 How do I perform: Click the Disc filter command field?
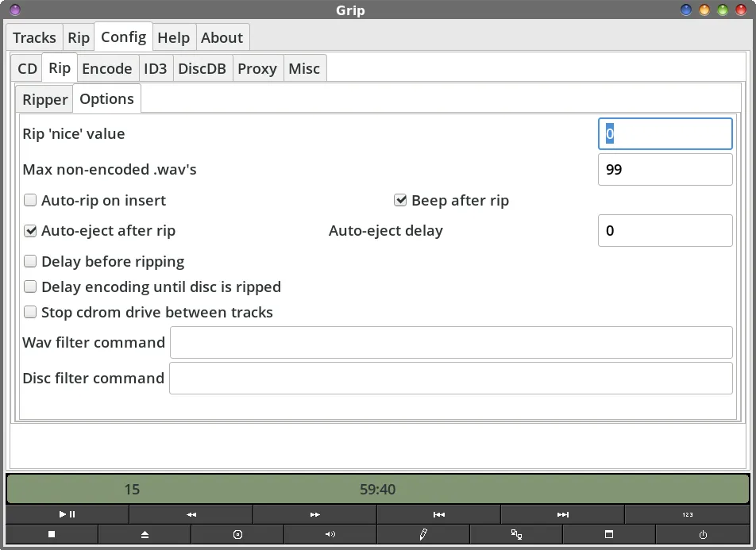pyautogui.click(x=451, y=378)
